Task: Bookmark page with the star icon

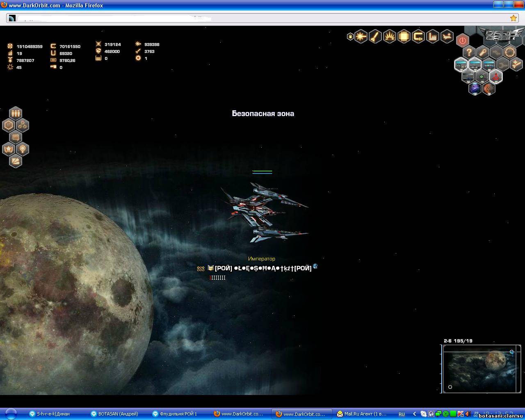Action: tap(513, 18)
